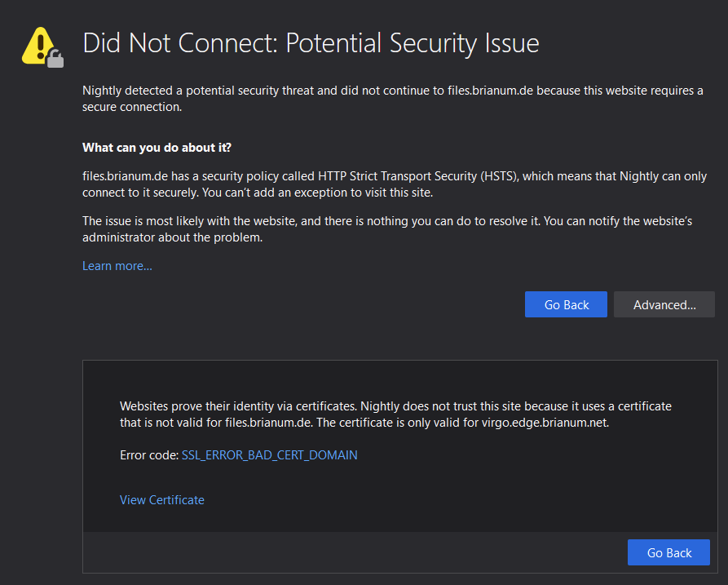Click the 'What can you do about it?' subheading
This screenshot has height=585, width=728.
(157, 148)
